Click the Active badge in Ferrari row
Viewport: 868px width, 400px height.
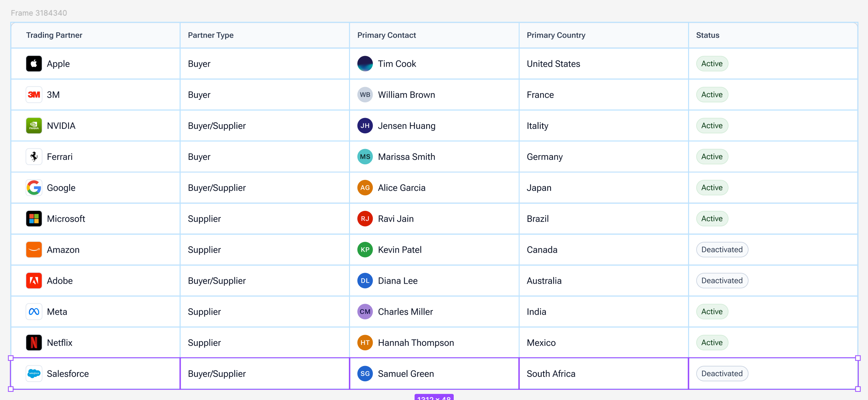[x=712, y=156]
